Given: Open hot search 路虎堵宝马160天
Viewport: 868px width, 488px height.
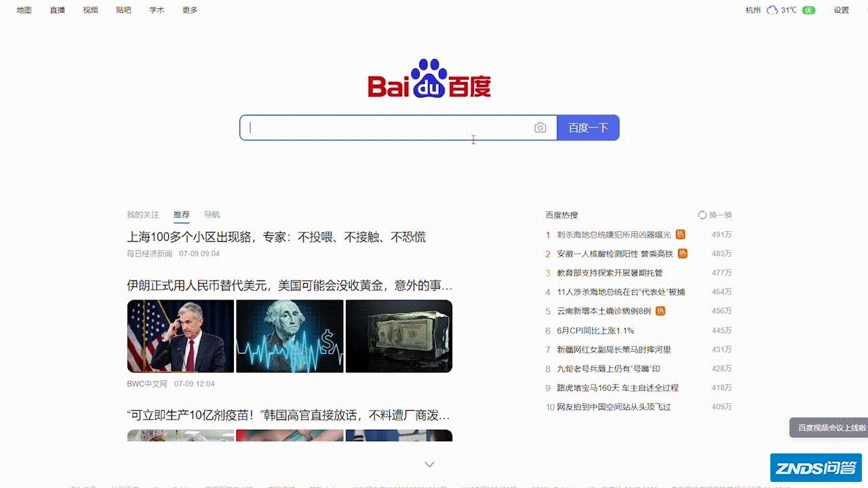Looking at the screenshot, I should pos(618,388).
